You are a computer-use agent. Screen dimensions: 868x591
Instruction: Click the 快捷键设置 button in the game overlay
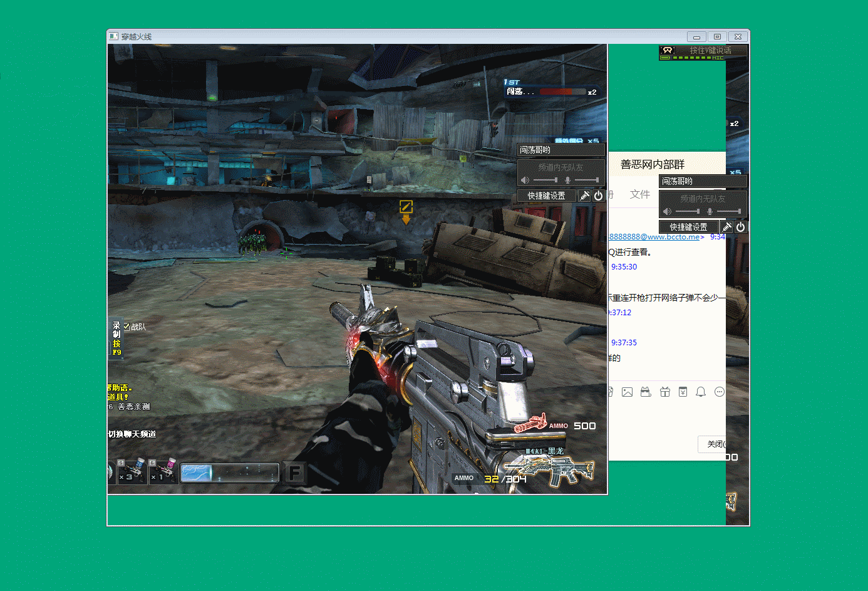point(546,196)
